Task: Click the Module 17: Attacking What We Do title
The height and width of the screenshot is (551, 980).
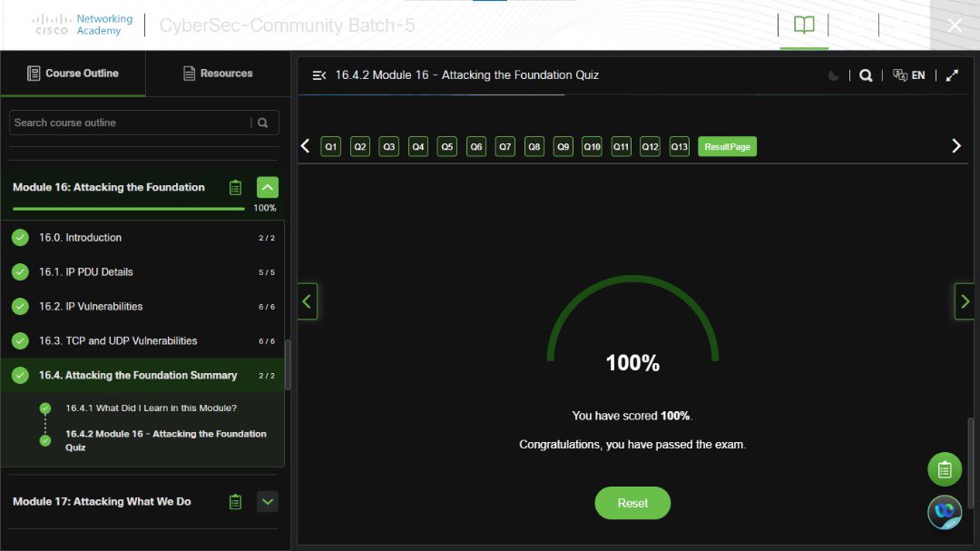Action: pos(102,502)
